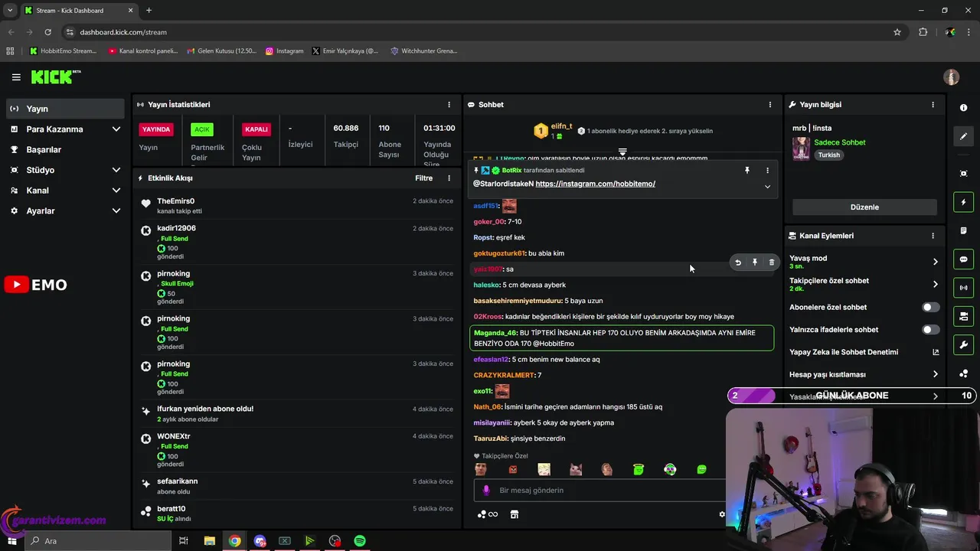Image resolution: width=980 pixels, height=551 pixels.
Task: Toggle Yalnızca ifadelerle sohbet switch
Action: tap(930, 330)
